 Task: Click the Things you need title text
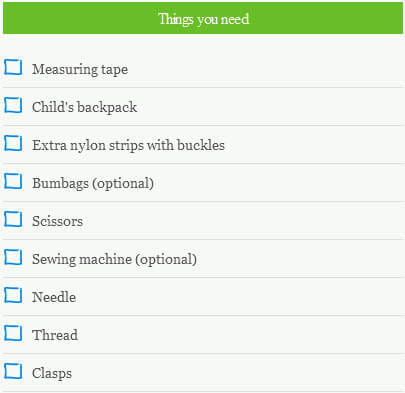pyautogui.click(x=204, y=19)
